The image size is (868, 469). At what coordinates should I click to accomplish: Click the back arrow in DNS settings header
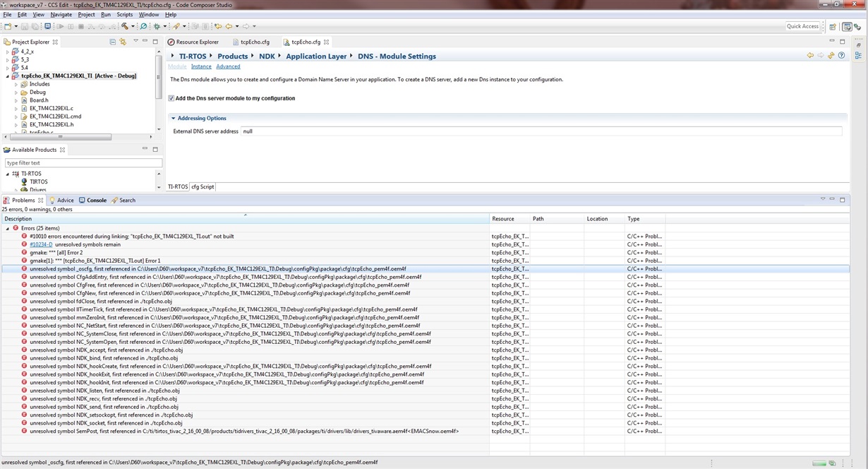(x=810, y=56)
